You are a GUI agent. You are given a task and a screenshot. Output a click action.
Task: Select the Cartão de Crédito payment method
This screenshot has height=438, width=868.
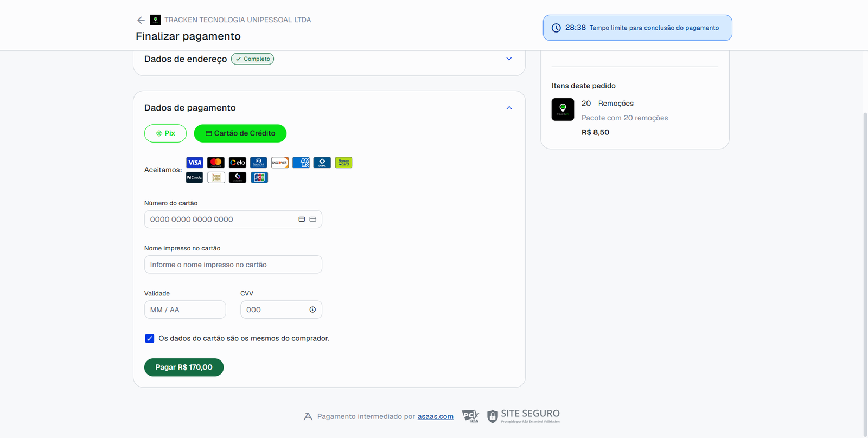pyautogui.click(x=240, y=133)
